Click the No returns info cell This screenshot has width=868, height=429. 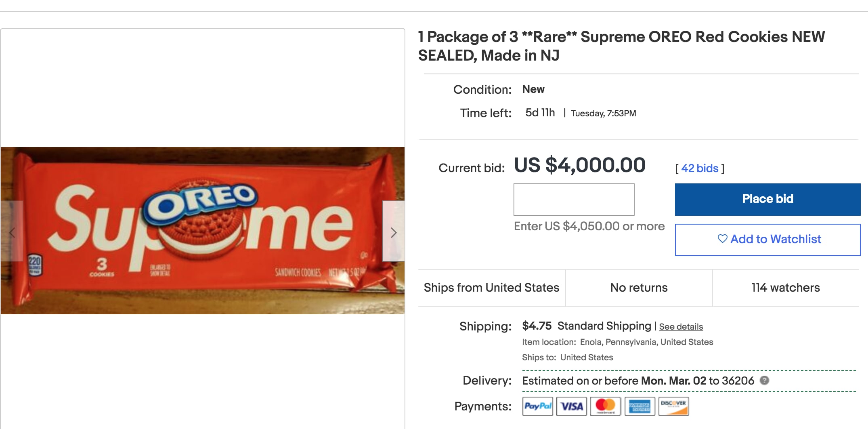tap(639, 288)
